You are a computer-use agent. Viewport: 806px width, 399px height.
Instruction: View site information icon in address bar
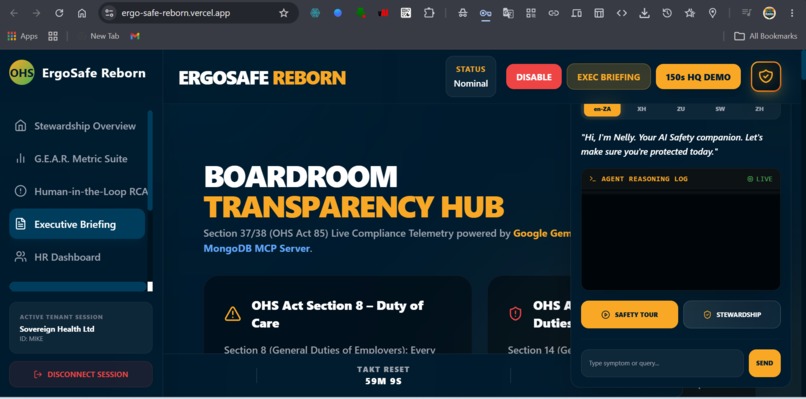point(109,13)
